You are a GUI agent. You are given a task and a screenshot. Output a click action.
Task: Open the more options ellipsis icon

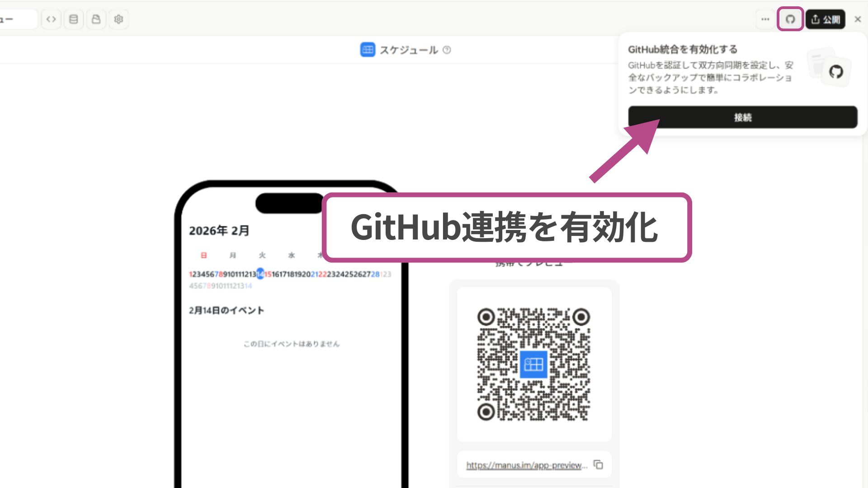[x=765, y=19]
